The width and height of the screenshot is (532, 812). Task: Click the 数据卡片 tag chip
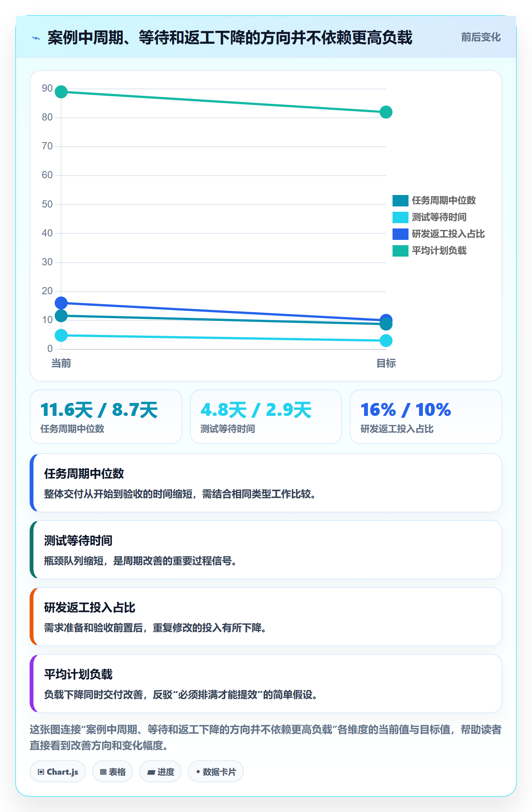point(216,771)
